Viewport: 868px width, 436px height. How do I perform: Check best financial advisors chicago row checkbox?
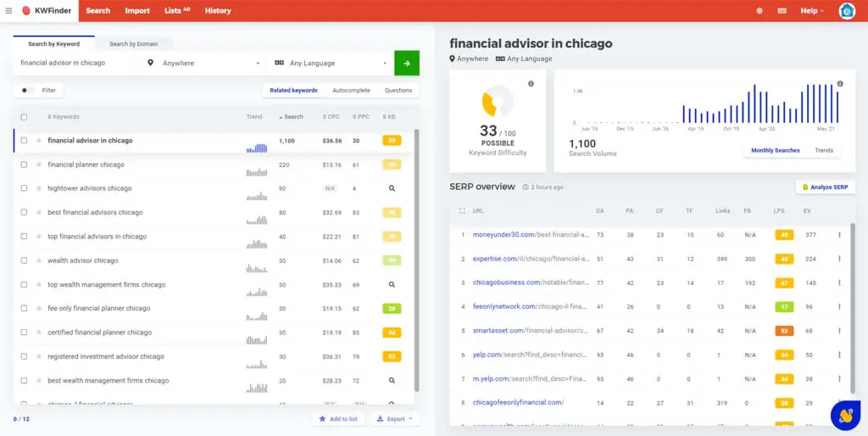coord(24,212)
